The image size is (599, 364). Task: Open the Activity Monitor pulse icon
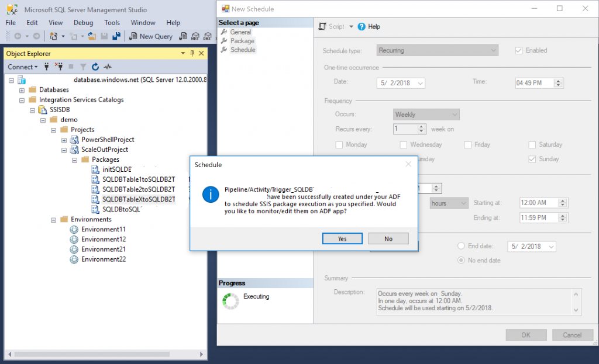[x=108, y=67]
